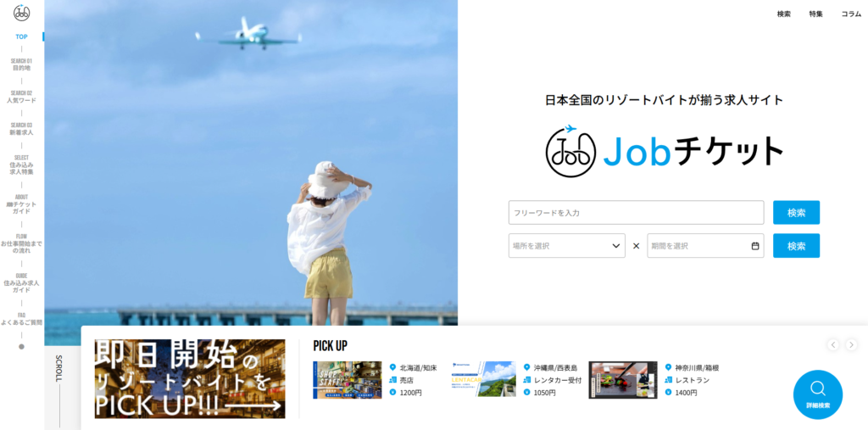Viewport: 868px width, 430px height.
Task: Go to SEARCH 03 新着求人 section
Action: (21, 129)
